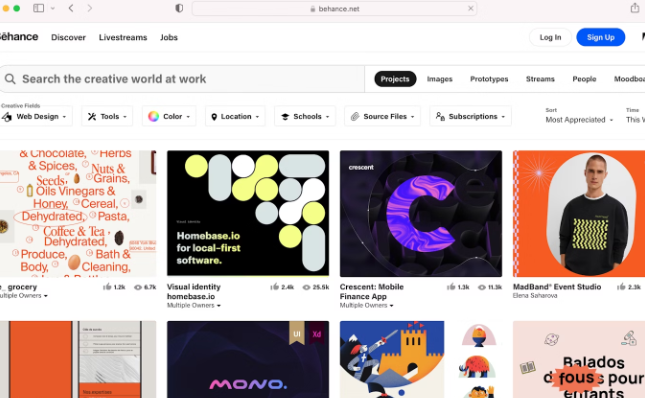Open the Crescent purple C thumbnail

pyautogui.click(x=421, y=213)
